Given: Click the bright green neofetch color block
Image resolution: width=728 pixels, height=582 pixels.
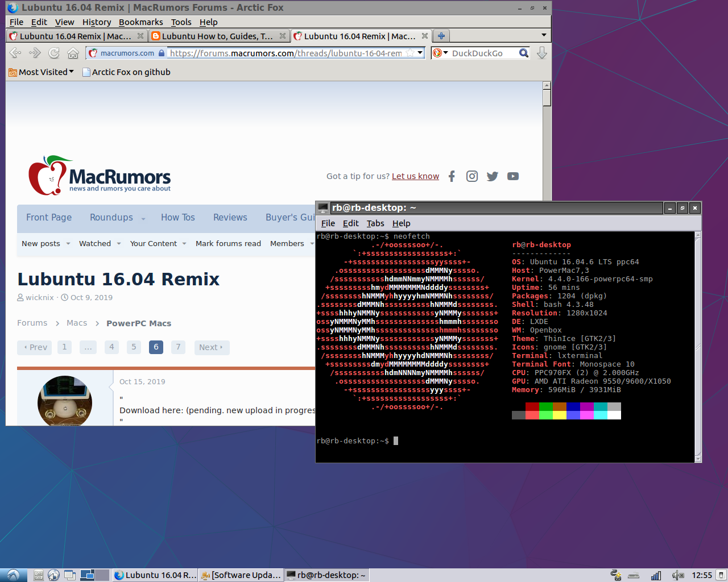Looking at the screenshot, I should point(546,415).
